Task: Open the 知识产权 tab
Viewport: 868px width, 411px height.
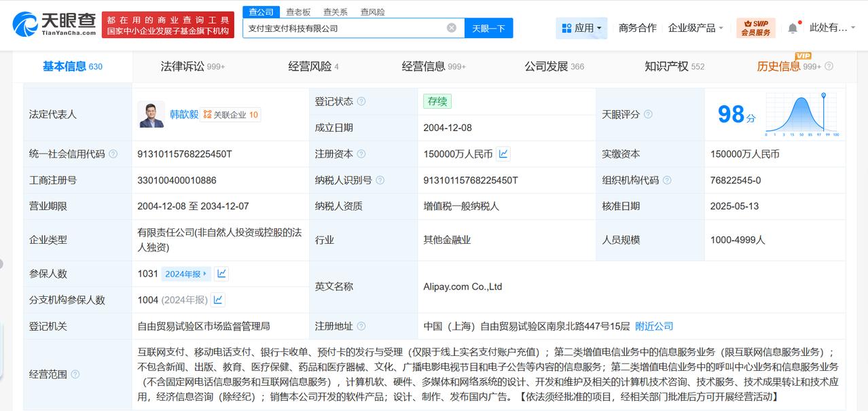Action: [674, 67]
